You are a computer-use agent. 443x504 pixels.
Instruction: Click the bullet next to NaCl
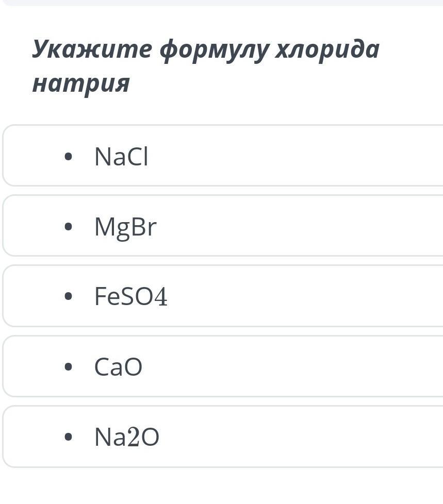68,157
